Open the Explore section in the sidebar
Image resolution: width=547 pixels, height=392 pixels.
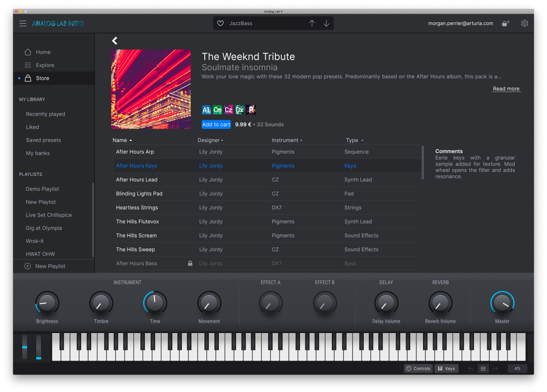(x=45, y=65)
